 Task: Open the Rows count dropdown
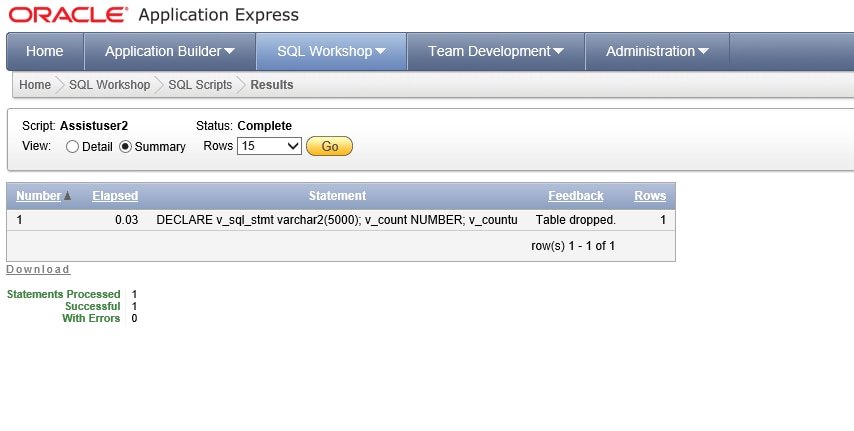[269, 146]
